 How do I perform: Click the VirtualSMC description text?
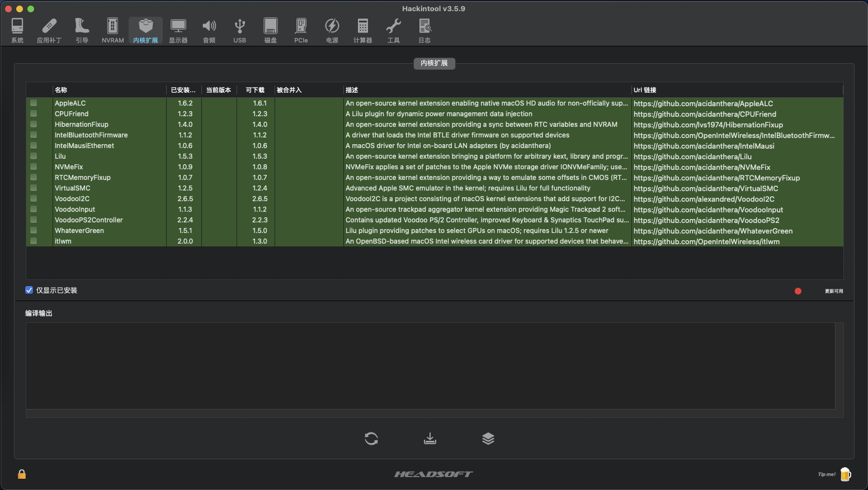pos(468,188)
